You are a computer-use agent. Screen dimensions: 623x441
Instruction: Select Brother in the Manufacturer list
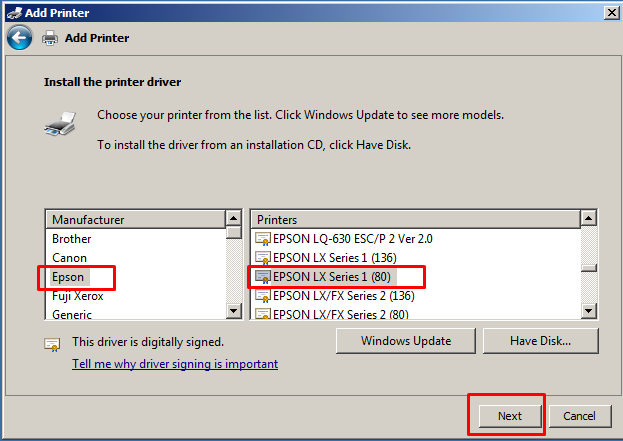pos(72,239)
